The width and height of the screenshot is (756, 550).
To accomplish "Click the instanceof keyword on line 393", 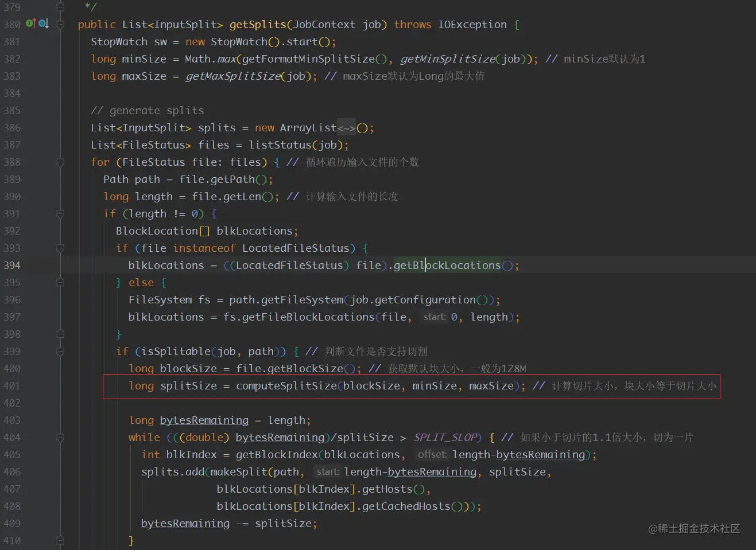I will [204, 248].
